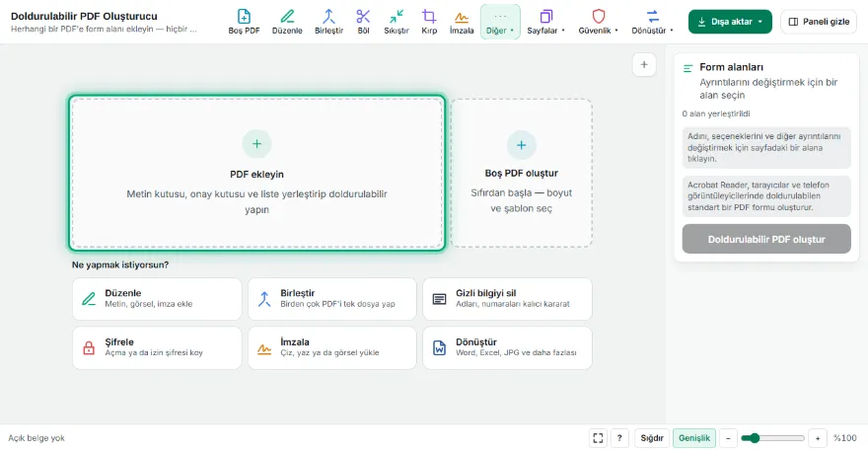Click the blue plus in Boş PDF oluştur
This screenshot has width=868, height=451.
pyautogui.click(x=522, y=145)
